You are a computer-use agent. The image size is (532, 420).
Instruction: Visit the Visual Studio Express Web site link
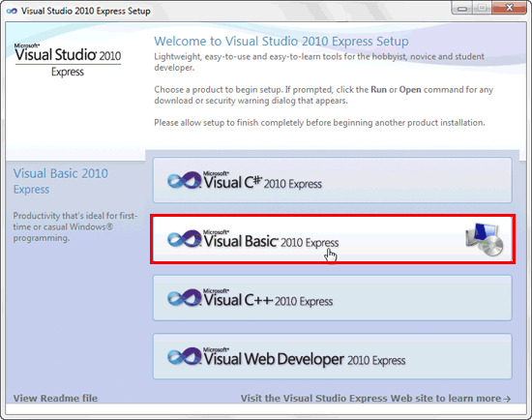click(375, 398)
